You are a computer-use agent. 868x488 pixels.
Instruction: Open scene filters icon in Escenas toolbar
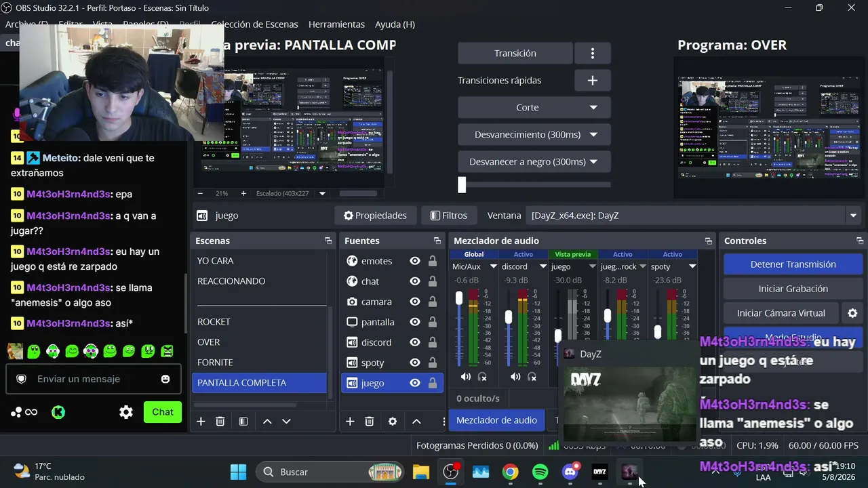[243, 422]
